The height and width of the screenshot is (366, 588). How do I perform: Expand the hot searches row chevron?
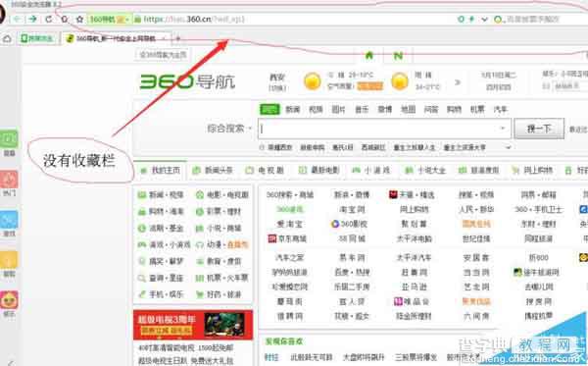pyautogui.click(x=509, y=147)
